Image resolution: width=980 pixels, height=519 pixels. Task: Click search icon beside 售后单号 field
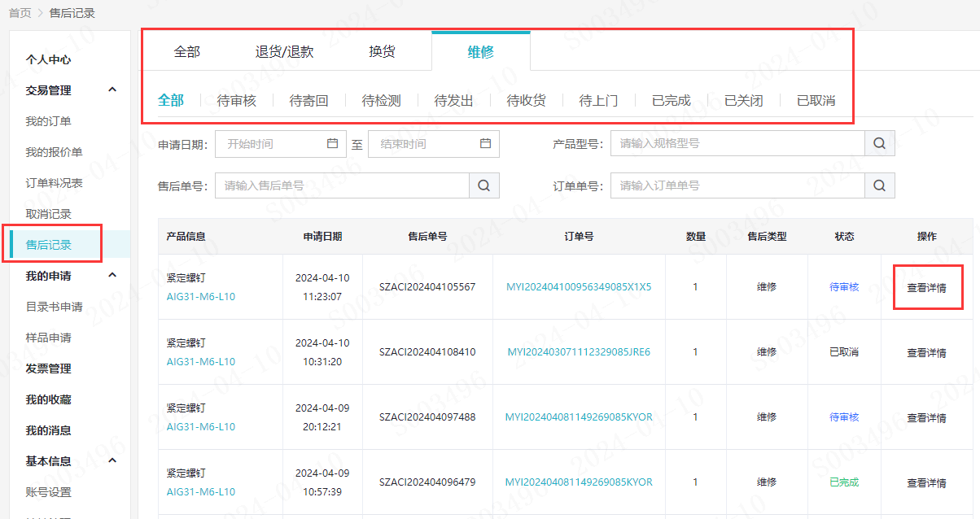click(x=483, y=185)
